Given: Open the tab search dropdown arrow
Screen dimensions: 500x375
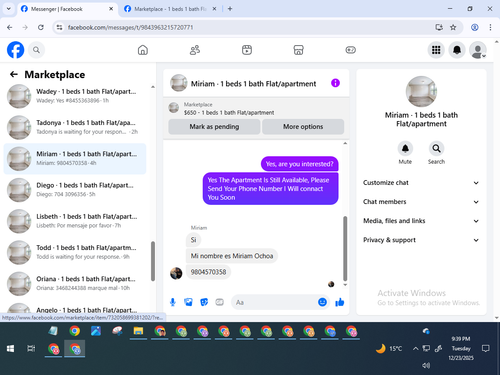Looking at the screenshot, I should pyautogui.click(x=9, y=9).
